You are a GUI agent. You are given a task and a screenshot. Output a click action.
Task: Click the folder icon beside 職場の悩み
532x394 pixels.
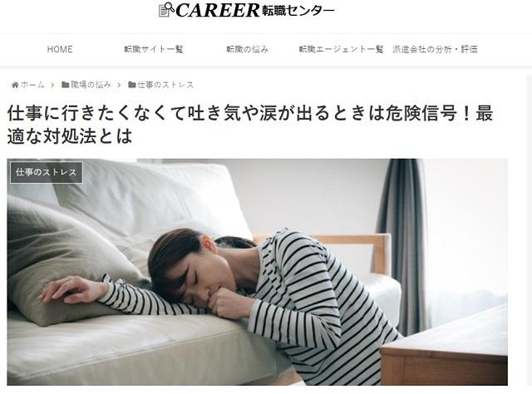tap(65, 85)
